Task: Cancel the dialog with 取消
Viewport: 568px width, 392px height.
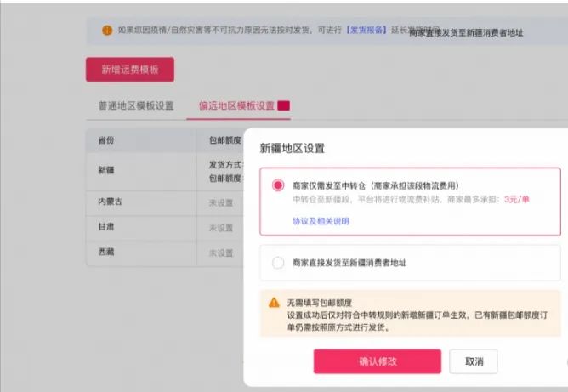Action: pyautogui.click(x=474, y=361)
